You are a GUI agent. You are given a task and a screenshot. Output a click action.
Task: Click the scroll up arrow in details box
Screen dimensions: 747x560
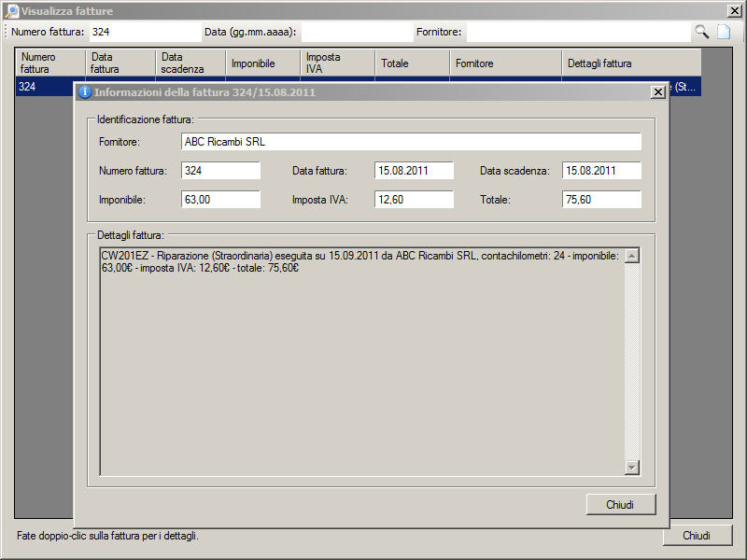click(632, 256)
